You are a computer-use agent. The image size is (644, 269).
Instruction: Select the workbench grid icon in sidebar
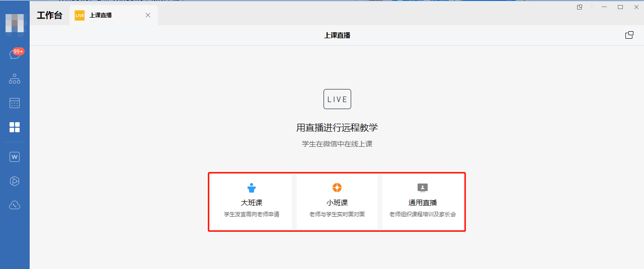tap(15, 127)
